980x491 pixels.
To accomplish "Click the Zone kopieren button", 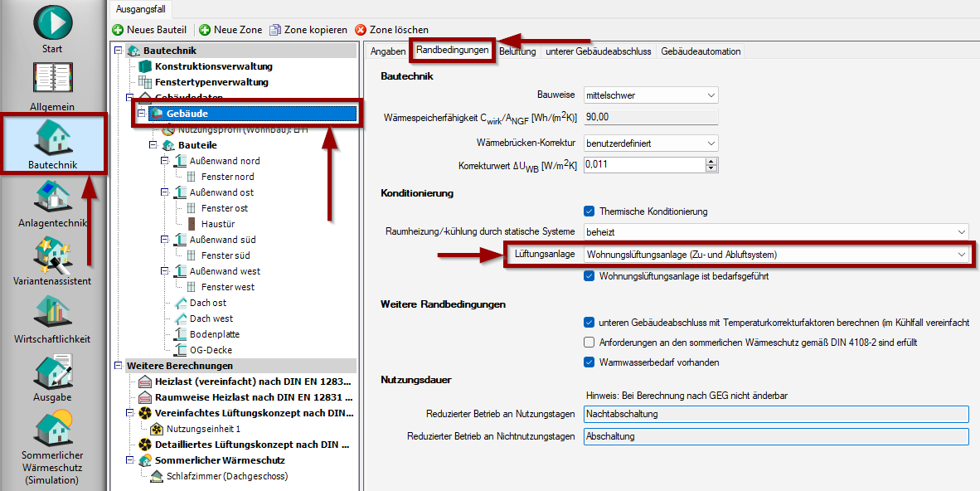I will pos(308,30).
